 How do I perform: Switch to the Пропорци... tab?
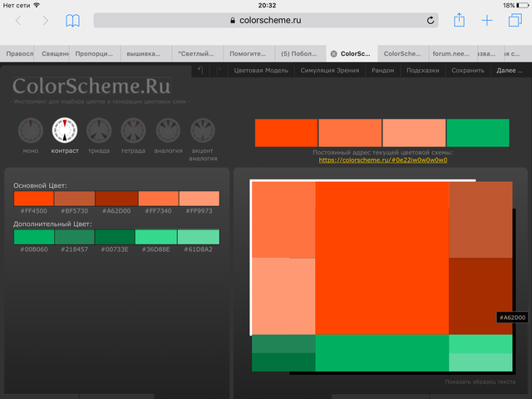click(94, 53)
